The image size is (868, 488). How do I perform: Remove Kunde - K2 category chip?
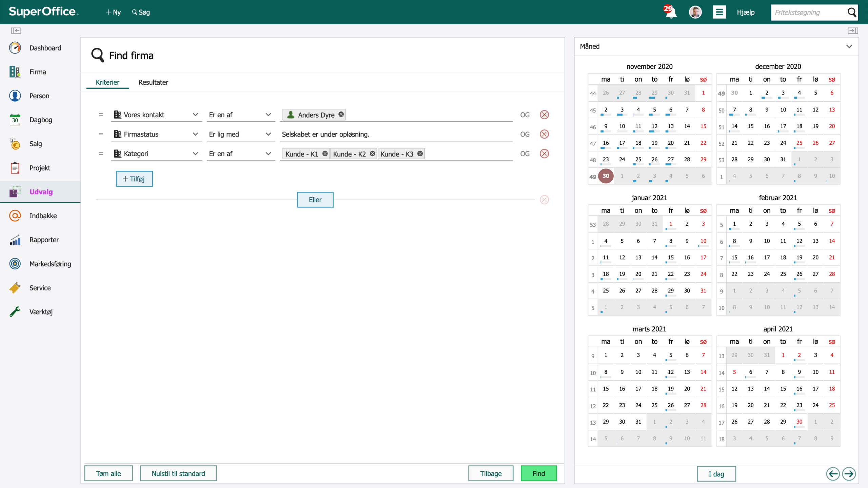pos(372,154)
